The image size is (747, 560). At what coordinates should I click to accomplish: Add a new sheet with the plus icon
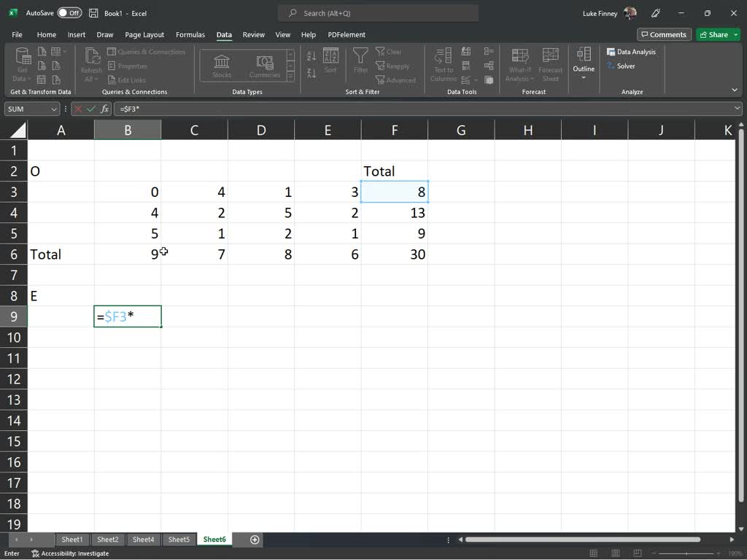coord(255,540)
